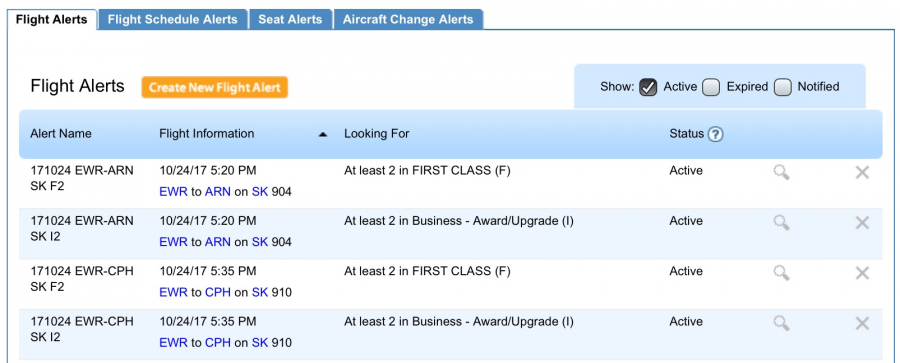The image size is (900, 363).
Task: View details magnifier for EWR-CPH SK I2
Action: coord(781,323)
